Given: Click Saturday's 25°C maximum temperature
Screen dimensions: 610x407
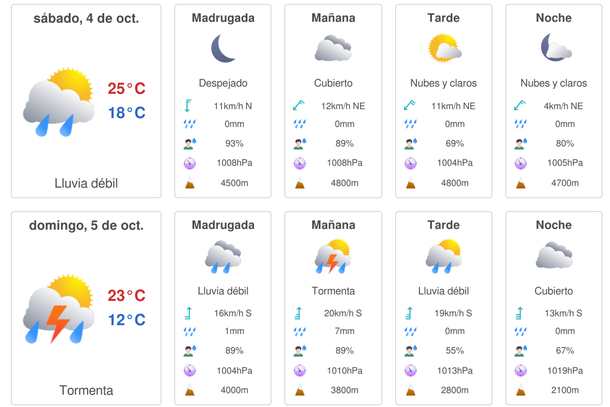Looking at the screenshot, I should [127, 89].
